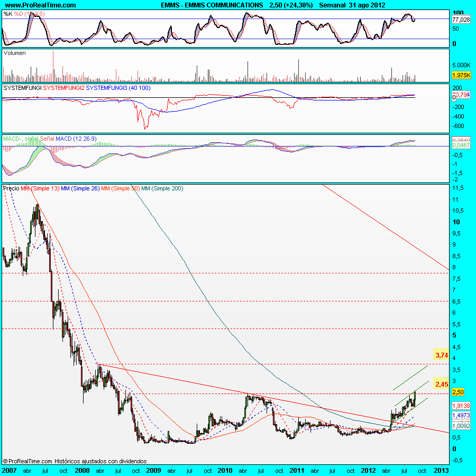Click the 1,4973 moving average value tag
Screen dimensions: 476x476
[461, 415]
